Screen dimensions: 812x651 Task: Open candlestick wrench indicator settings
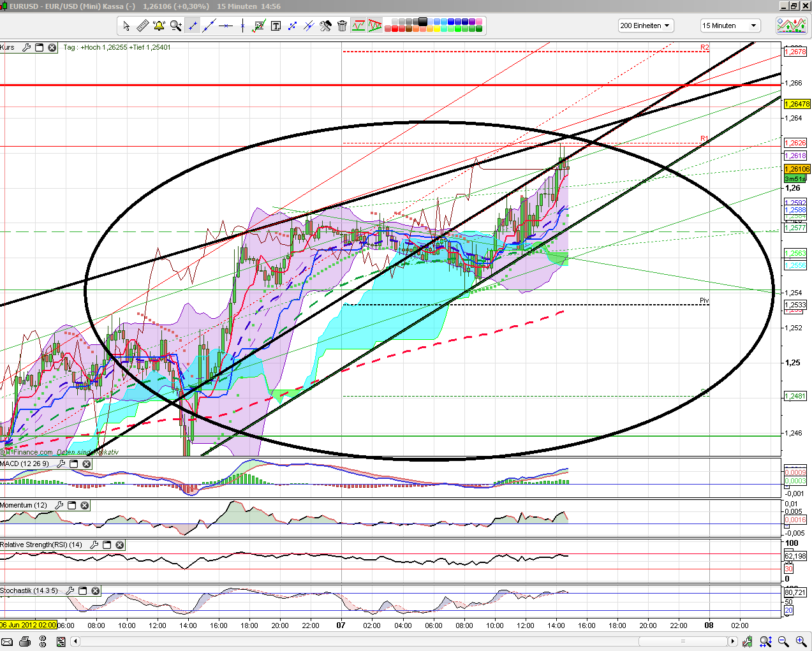point(747,641)
